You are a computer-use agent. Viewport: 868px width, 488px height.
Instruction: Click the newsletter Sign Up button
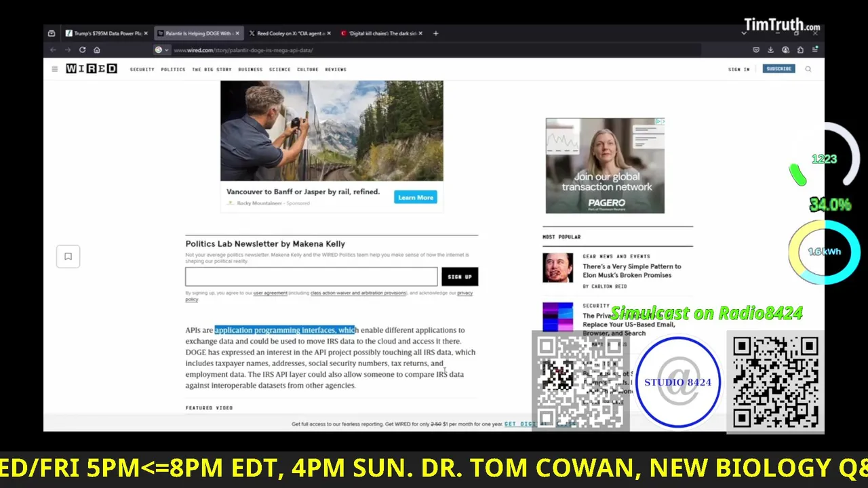click(x=460, y=277)
